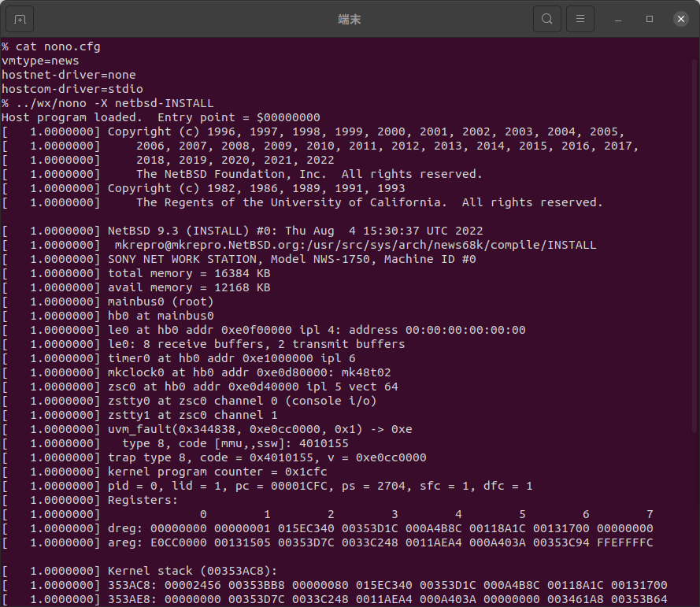
Task: Click the 'mkclock0 at hb0' line
Action: pyautogui.click(x=196, y=372)
